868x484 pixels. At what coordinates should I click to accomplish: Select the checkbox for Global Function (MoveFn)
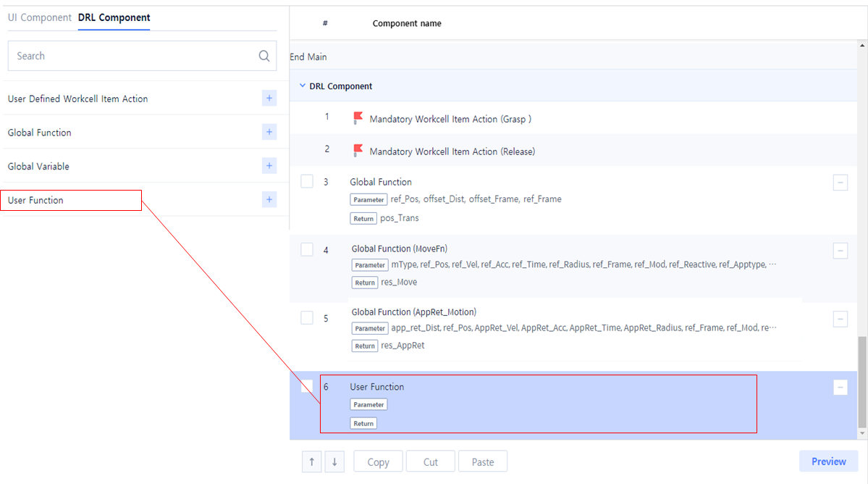[x=307, y=249]
